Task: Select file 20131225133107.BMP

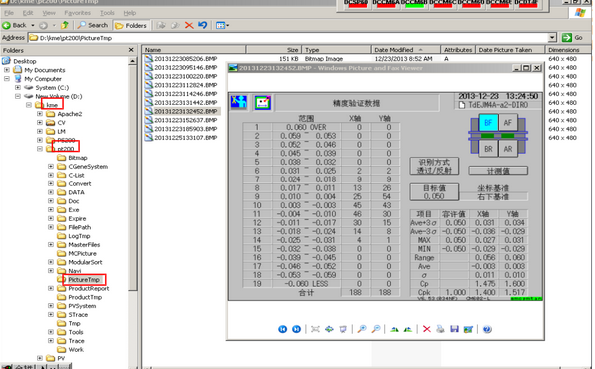Action: [x=186, y=137]
